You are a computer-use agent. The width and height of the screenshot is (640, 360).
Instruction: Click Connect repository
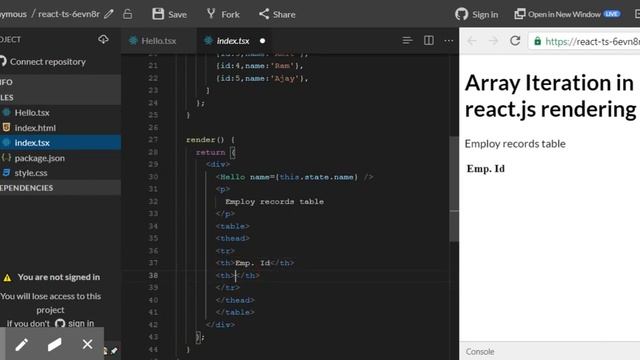[x=44, y=62]
